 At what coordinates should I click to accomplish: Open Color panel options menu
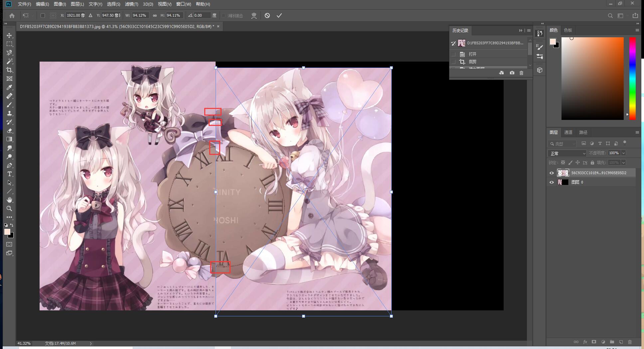click(637, 30)
